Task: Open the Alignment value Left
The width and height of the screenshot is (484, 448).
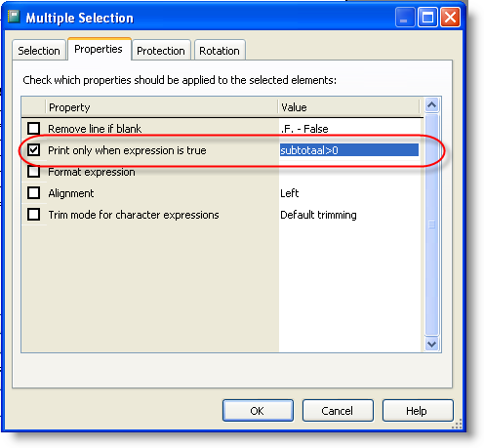Action: [x=289, y=193]
